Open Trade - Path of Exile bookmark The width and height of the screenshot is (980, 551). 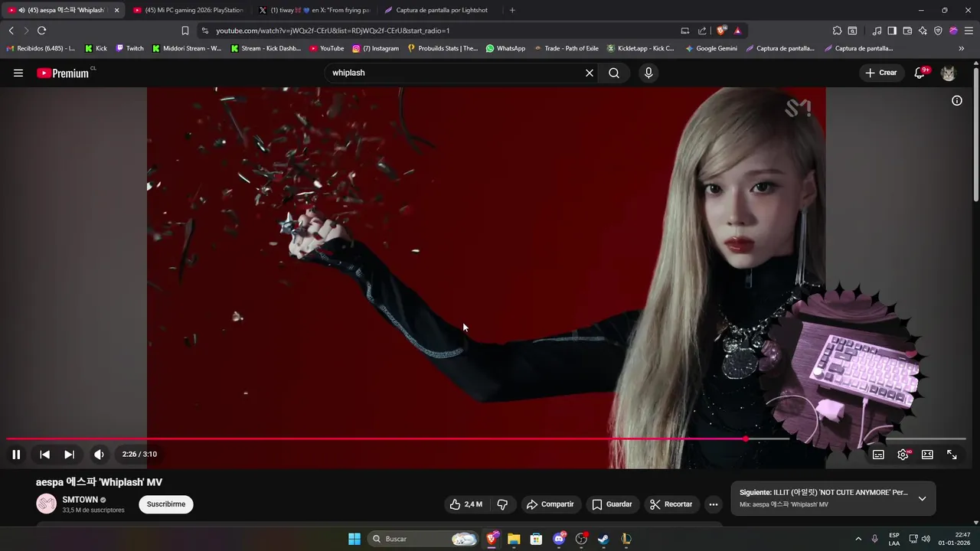pyautogui.click(x=566, y=48)
